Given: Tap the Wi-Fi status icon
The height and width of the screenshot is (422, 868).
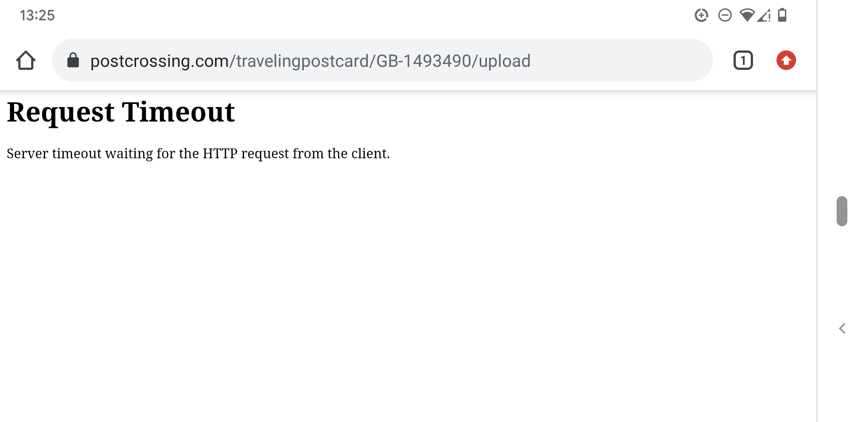Looking at the screenshot, I should click(747, 15).
